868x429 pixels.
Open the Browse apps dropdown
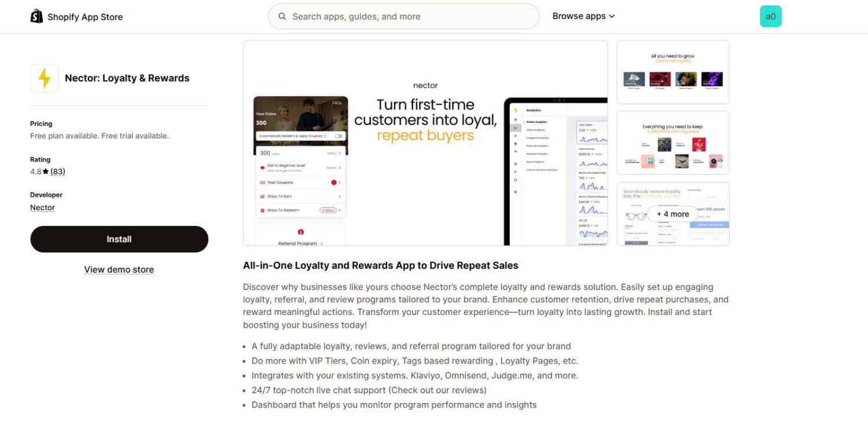580,16
